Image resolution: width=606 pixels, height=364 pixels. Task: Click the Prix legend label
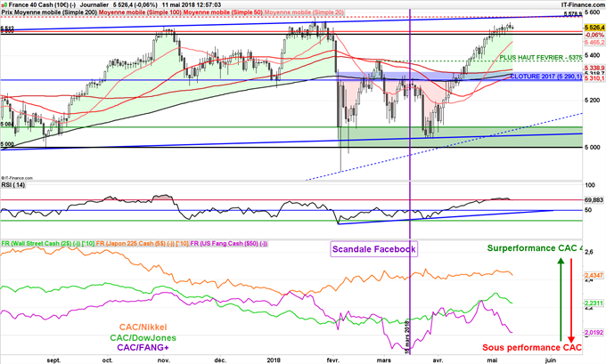(7, 12)
